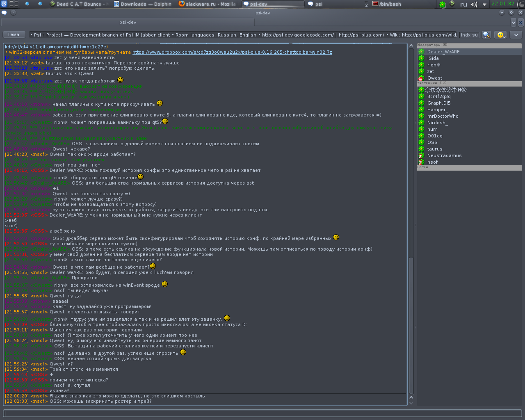Click the play-arrow tray icon beside Psi icon
The height and width of the screenshot is (420, 525).
[452, 4]
